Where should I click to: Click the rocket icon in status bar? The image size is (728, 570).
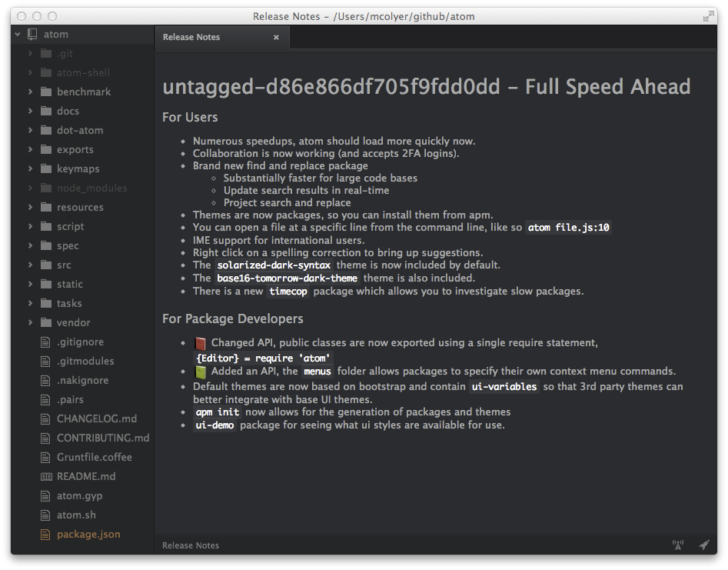[704, 545]
